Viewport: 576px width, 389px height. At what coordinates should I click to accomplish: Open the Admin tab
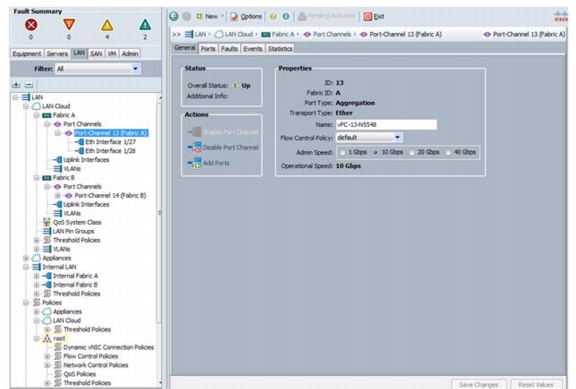pyautogui.click(x=130, y=54)
